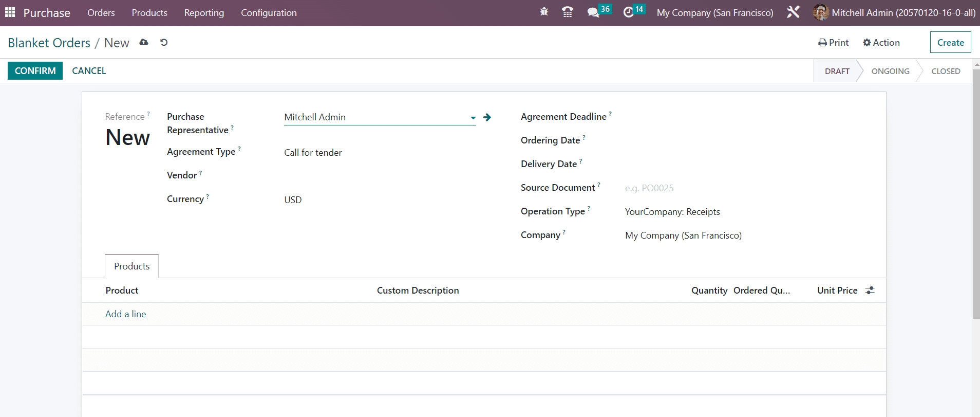Image resolution: width=980 pixels, height=417 pixels.
Task: Open the Reporting menu
Action: 204,13
